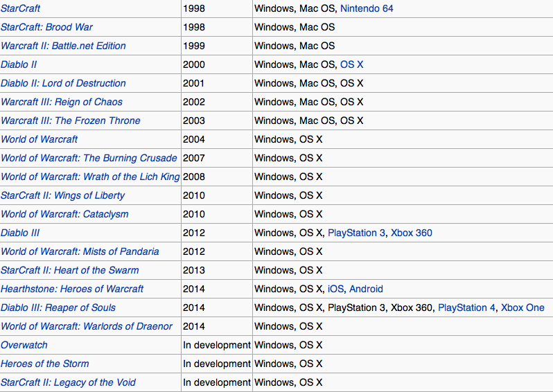Open Diablo II: Lord of Destruction
This screenshot has width=553, height=392.
(x=63, y=83)
